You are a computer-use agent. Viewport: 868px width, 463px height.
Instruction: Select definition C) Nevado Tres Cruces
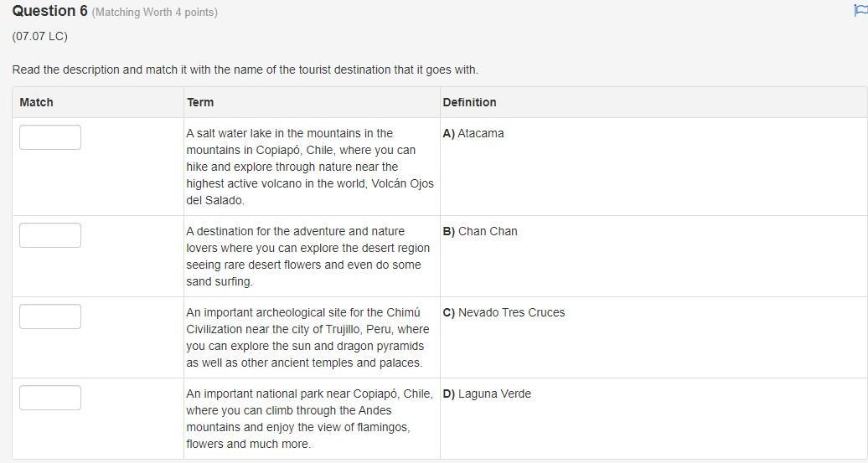[504, 312]
